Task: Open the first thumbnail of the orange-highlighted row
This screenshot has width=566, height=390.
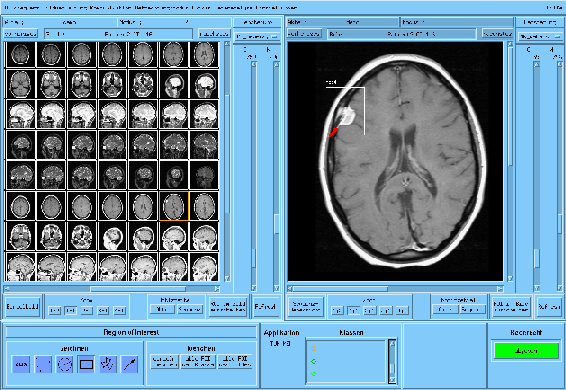Action: point(20,206)
